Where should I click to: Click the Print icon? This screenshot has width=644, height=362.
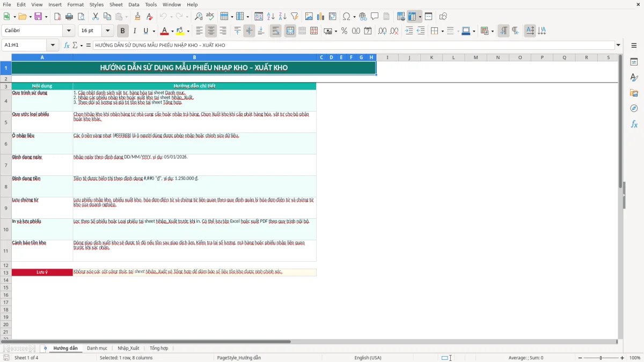[x=69, y=17]
